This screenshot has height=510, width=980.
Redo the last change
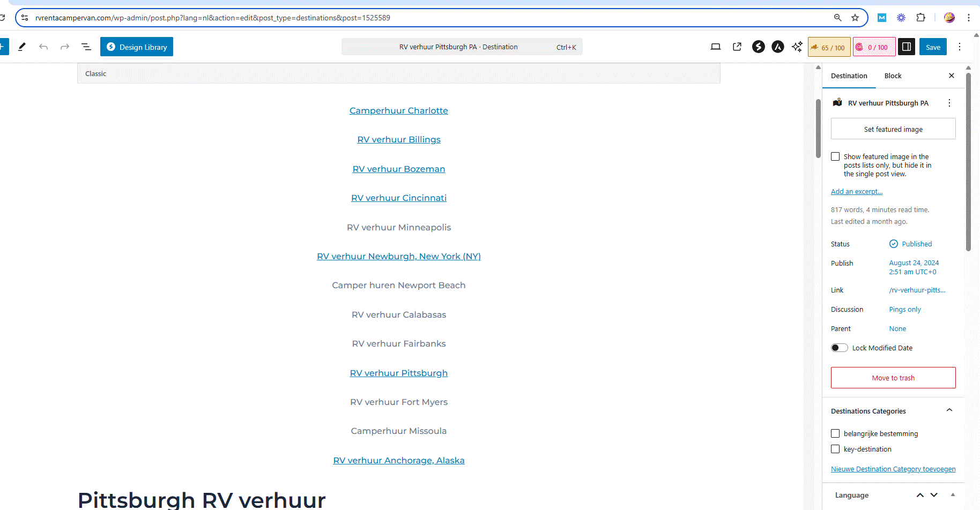tap(65, 47)
